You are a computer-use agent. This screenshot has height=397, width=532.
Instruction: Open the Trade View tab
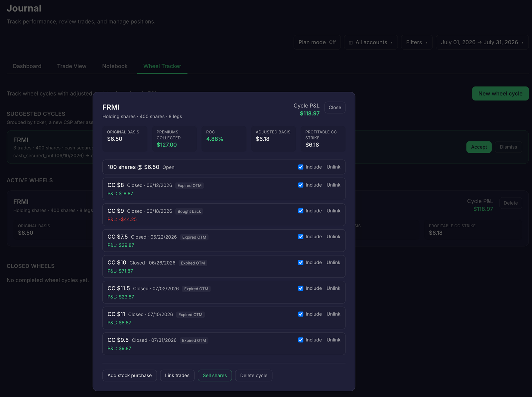click(72, 66)
